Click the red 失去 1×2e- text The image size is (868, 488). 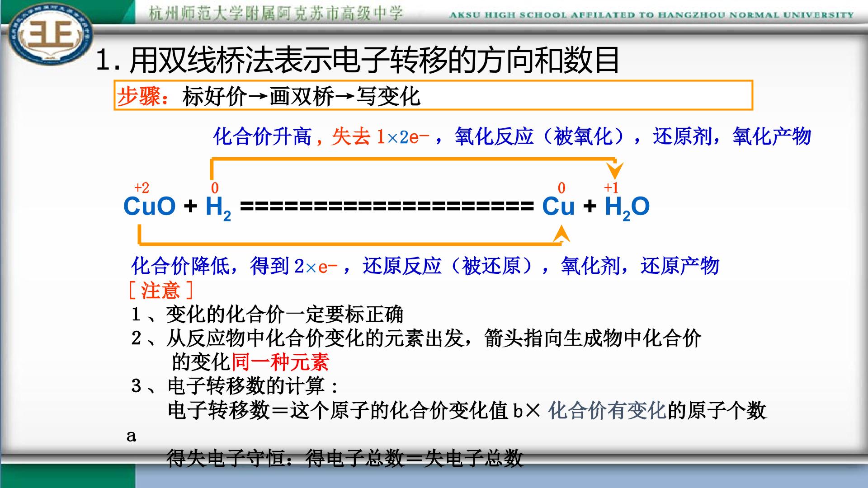(380, 136)
